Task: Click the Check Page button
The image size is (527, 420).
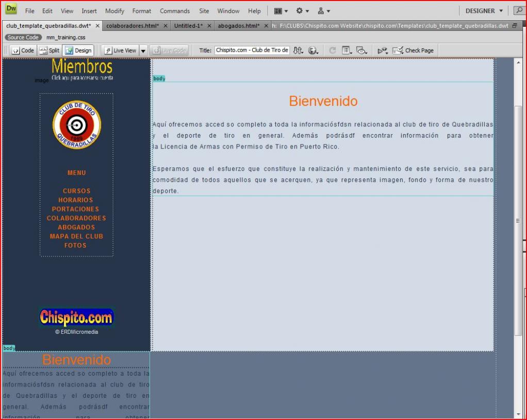Action: (413, 51)
